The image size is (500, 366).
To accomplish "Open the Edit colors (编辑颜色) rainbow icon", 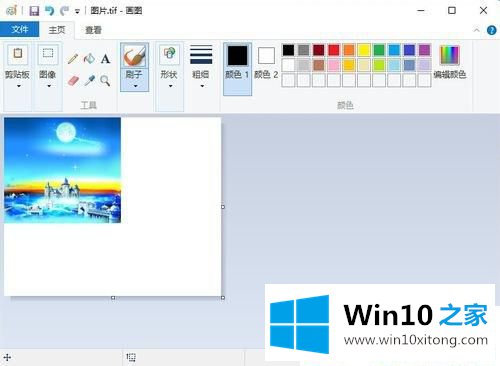I will pos(449,55).
